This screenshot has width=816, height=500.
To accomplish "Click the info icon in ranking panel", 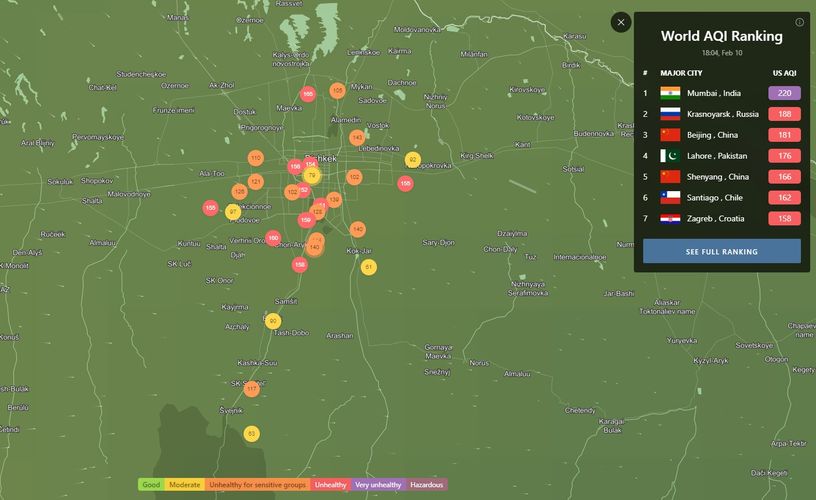I will (799, 22).
